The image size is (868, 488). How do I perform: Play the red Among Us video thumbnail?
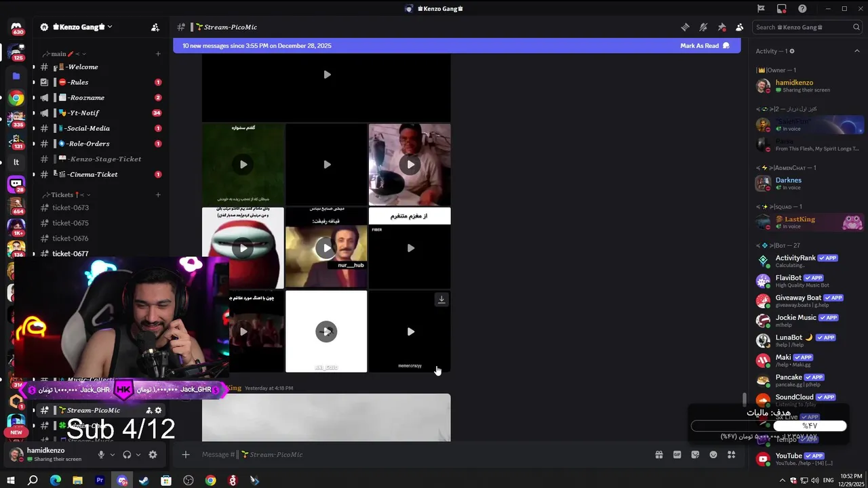(243, 248)
